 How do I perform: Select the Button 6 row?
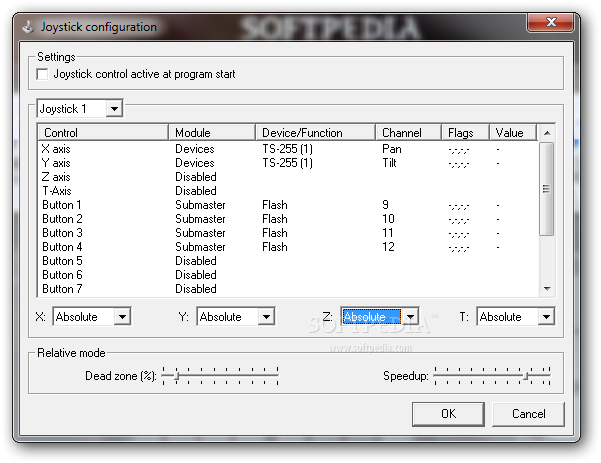pos(287,275)
